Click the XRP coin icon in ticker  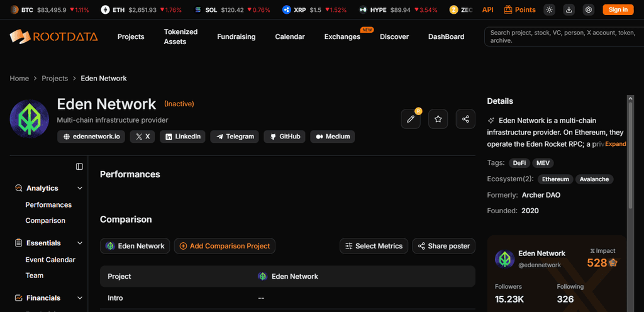(287, 9)
